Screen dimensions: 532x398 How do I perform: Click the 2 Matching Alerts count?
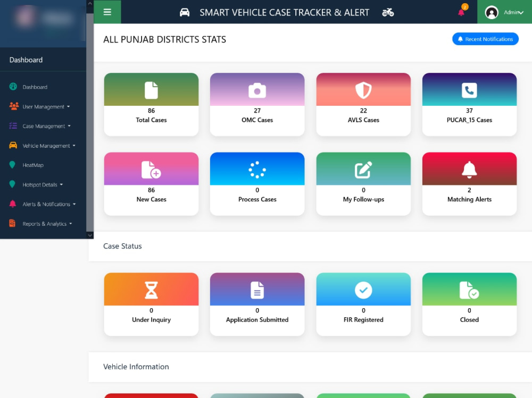coord(469,190)
